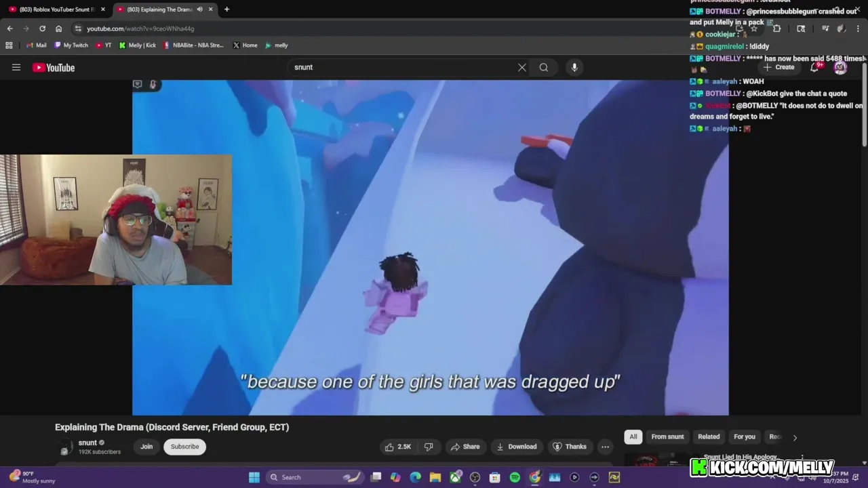Close the Explaining The Drama tab
Screen dimensions: 868x488
pyautogui.click(x=211, y=9)
